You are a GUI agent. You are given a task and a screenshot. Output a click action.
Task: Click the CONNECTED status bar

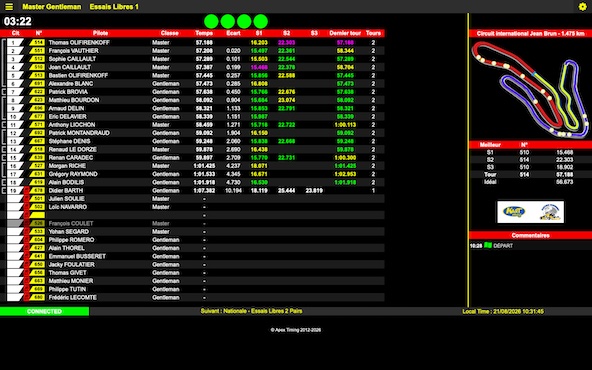(x=45, y=311)
